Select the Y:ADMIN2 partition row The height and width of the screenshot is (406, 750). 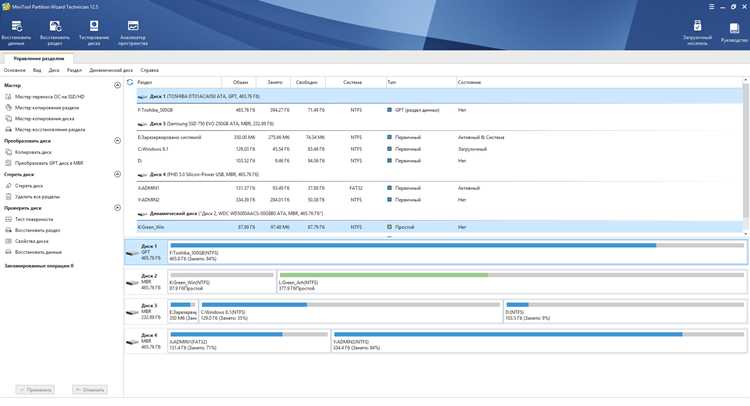click(439, 200)
